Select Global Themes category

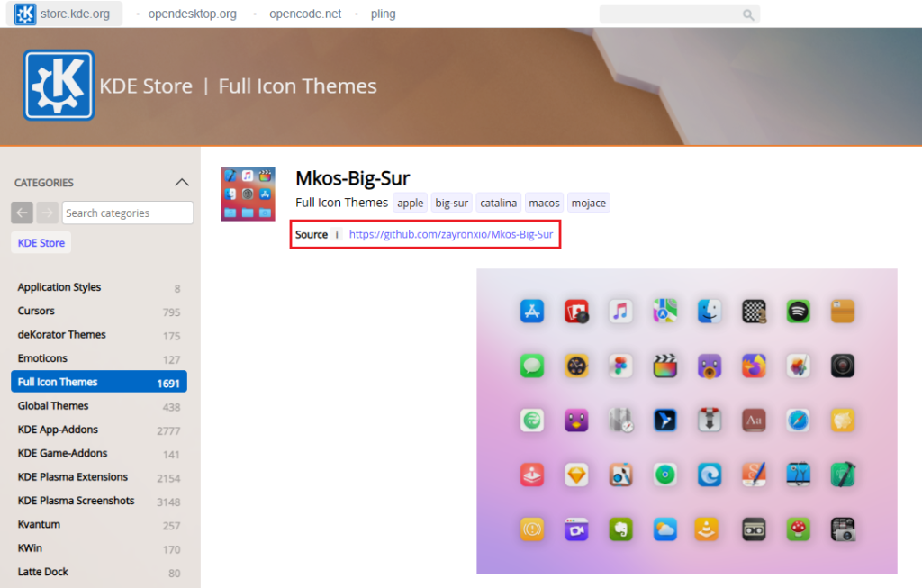click(x=99, y=406)
